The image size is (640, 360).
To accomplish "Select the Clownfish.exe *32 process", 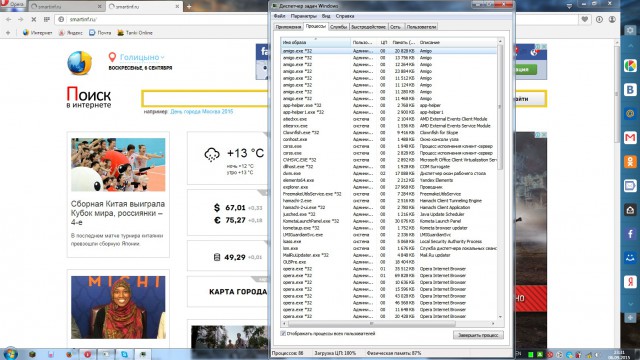I will click(389, 133).
